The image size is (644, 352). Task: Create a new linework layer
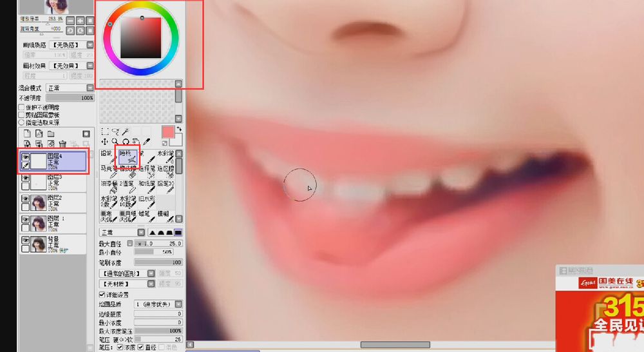pyautogui.click(x=39, y=133)
